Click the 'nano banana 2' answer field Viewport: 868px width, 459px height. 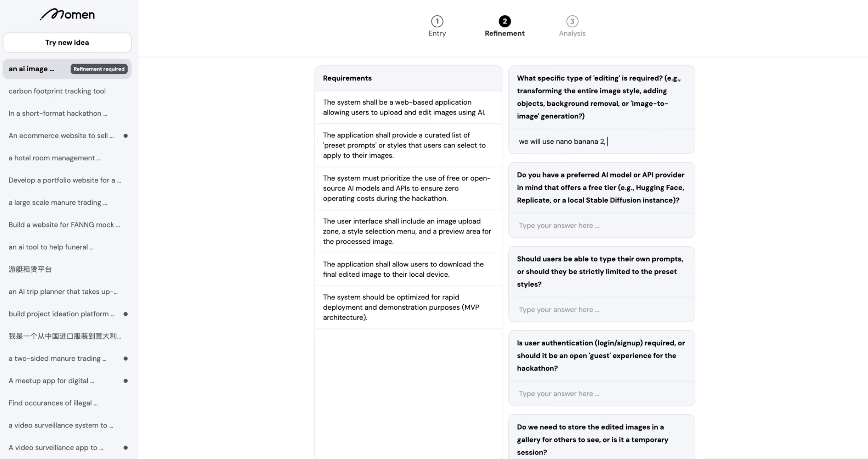coord(601,142)
